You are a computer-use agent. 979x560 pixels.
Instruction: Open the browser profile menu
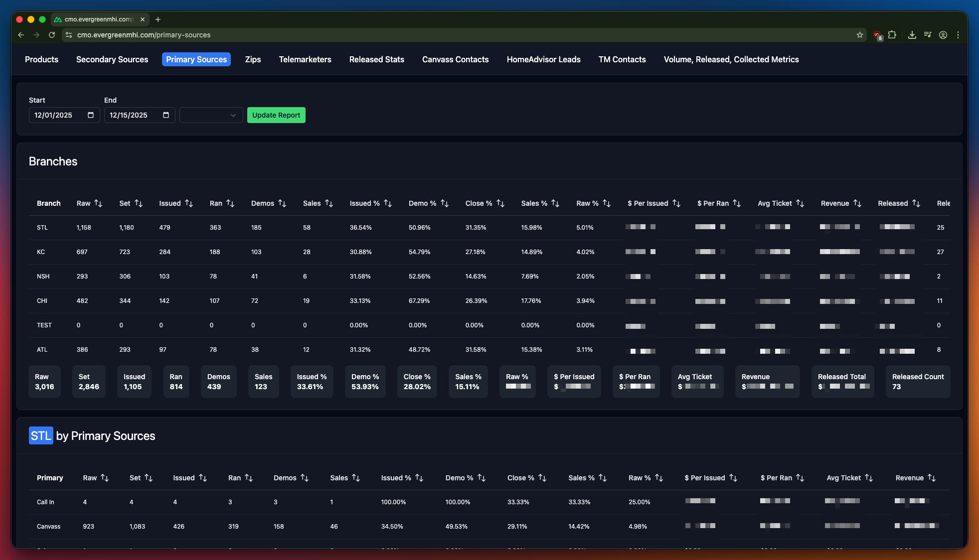(x=943, y=35)
